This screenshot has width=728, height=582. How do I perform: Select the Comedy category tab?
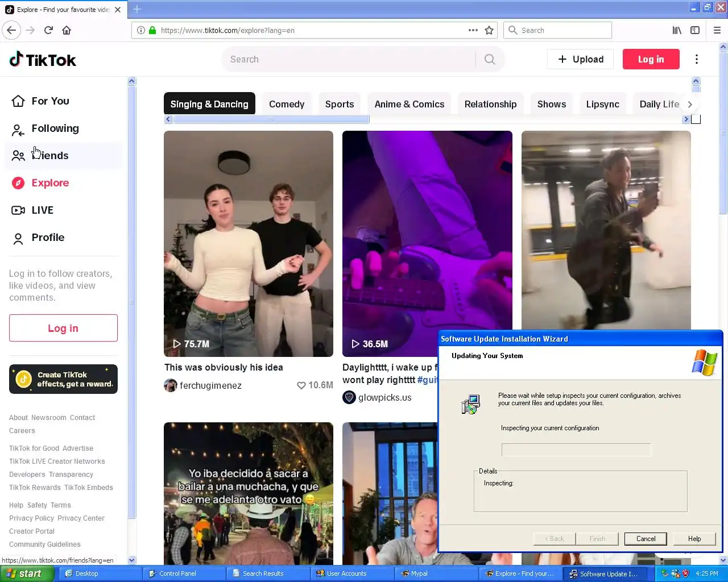click(x=287, y=104)
